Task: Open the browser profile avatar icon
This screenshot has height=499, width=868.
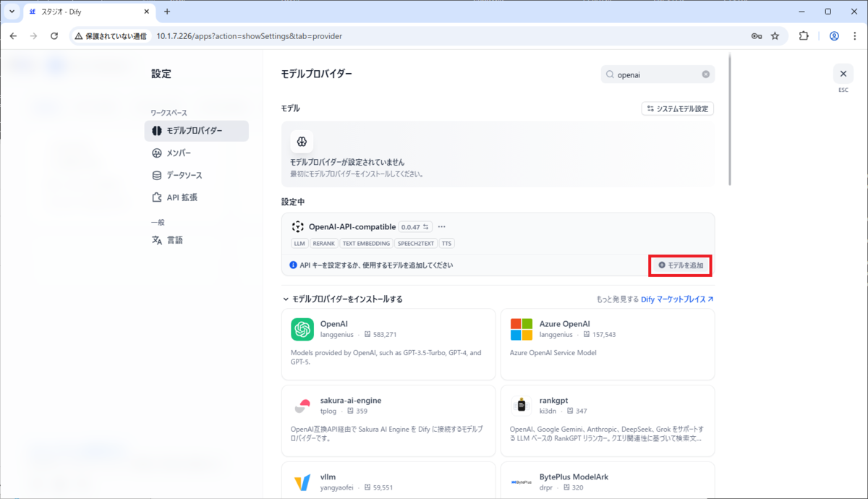Action: 834,35
